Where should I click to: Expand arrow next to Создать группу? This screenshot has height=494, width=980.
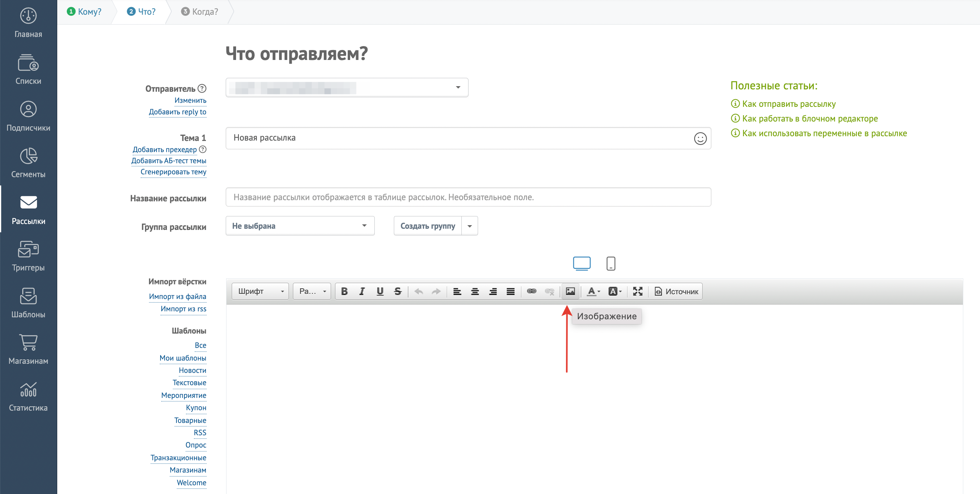click(x=470, y=226)
